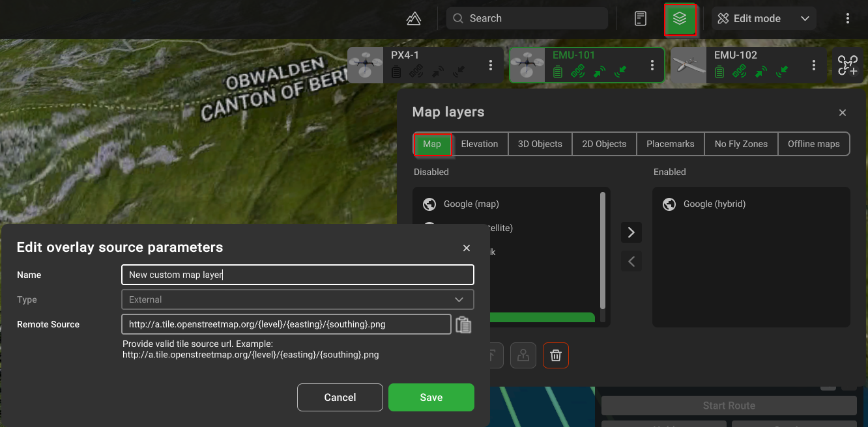Viewport: 868px width, 427px height.
Task: Click the Remote Source URL field
Action: click(x=286, y=324)
